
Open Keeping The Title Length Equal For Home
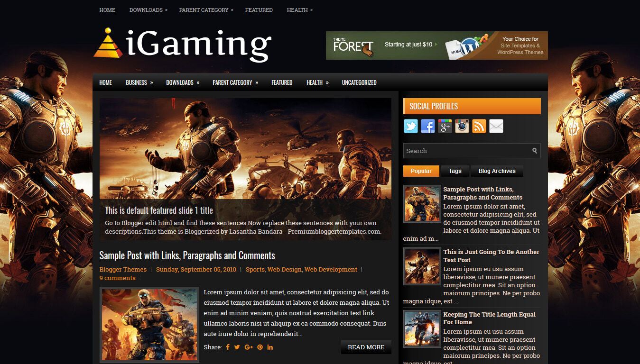click(x=489, y=318)
